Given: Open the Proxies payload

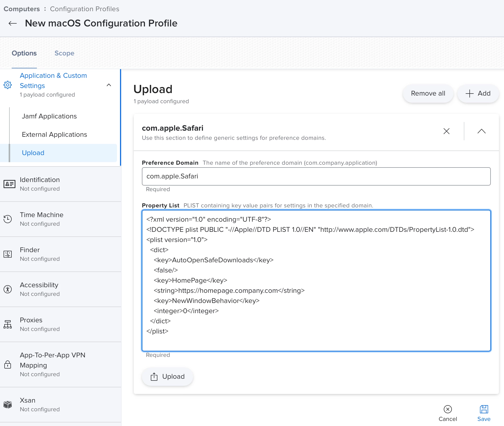Looking at the screenshot, I should coord(61,324).
